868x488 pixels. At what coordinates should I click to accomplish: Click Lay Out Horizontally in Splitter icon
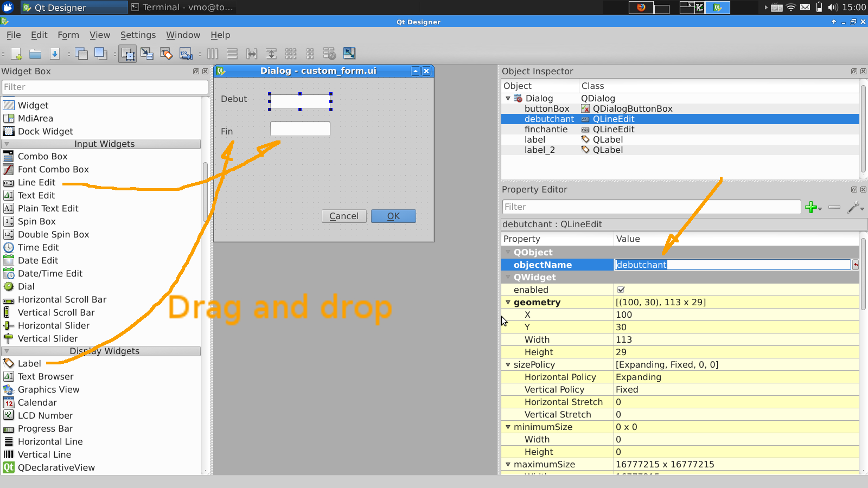coord(252,54)
